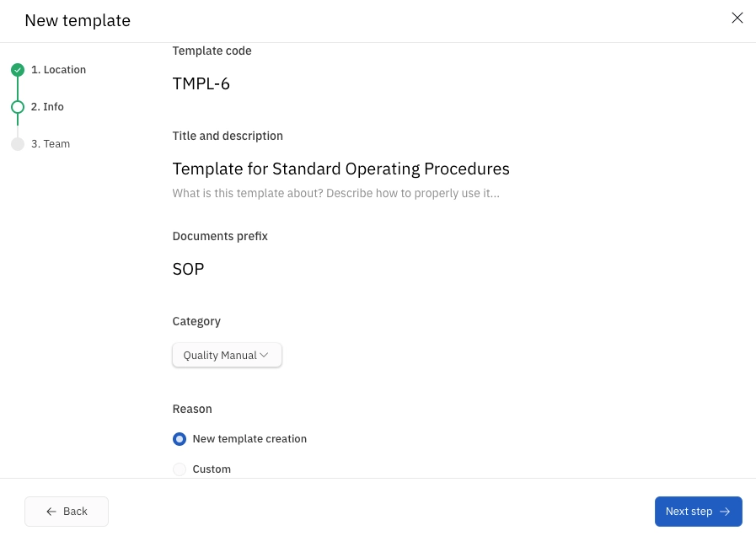The height and width of the screenshot is (536, 756).
Task: Click the hollow circle icon beside Info step
Action: pyautogui.click(x=18, y=107)
